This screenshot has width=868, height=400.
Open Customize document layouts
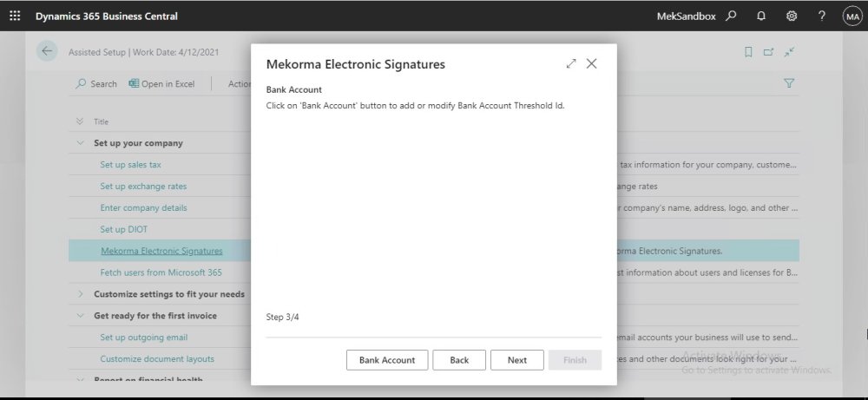tap(157, 358)
